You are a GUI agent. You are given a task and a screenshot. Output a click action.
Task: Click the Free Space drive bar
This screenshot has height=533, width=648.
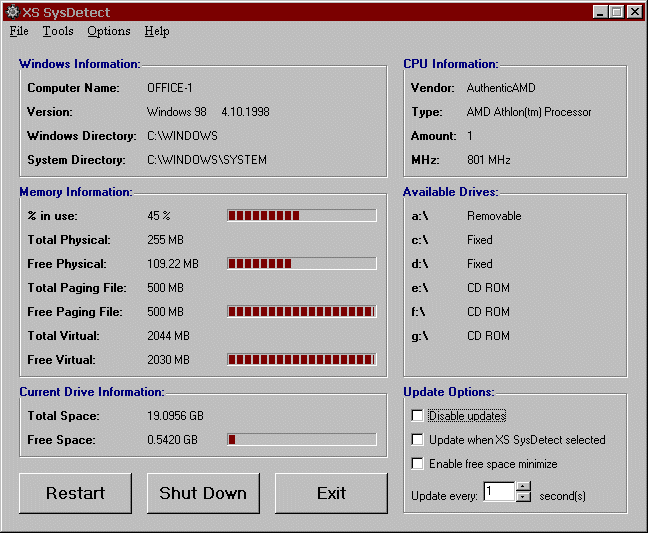tap(302, 440)
